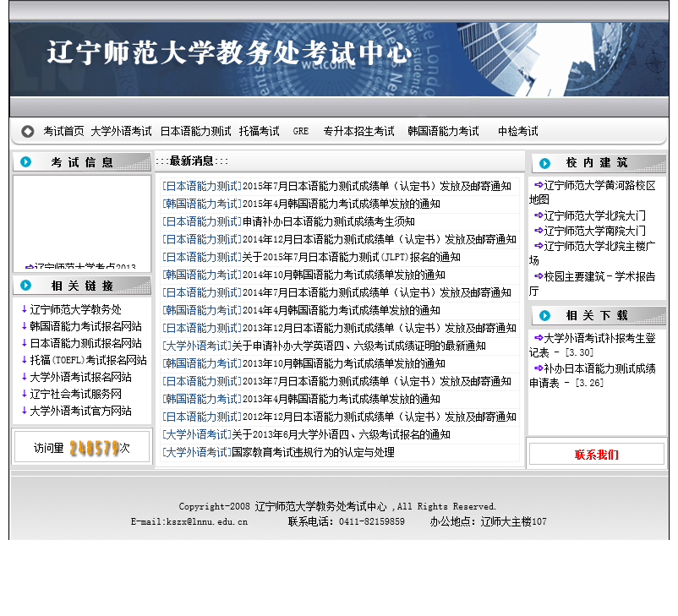The image size is (678, 616).
Task: Click the blue arrow icon beside 考试信息
Action: coord(26,161)
